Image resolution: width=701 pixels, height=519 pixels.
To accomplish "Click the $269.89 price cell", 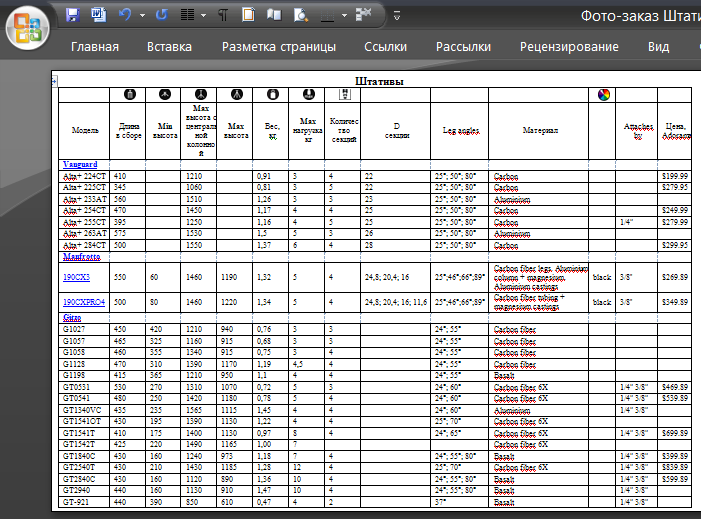I will coord(675,277).
